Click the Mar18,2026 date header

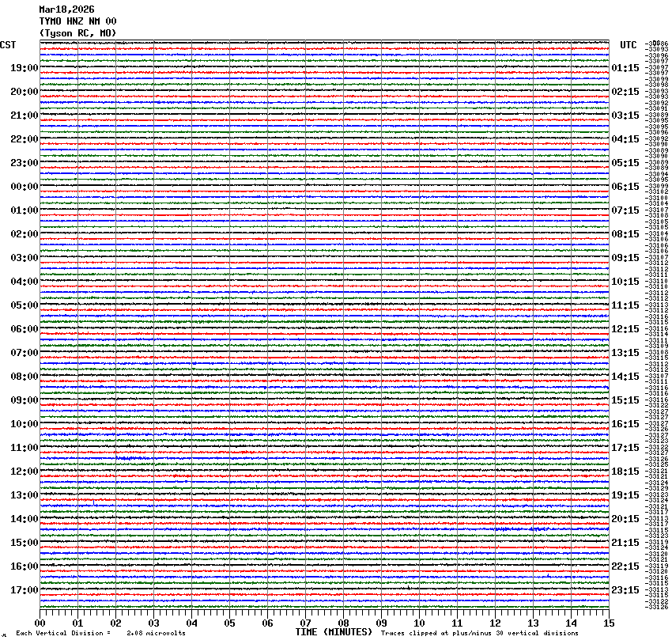(66, 9)
